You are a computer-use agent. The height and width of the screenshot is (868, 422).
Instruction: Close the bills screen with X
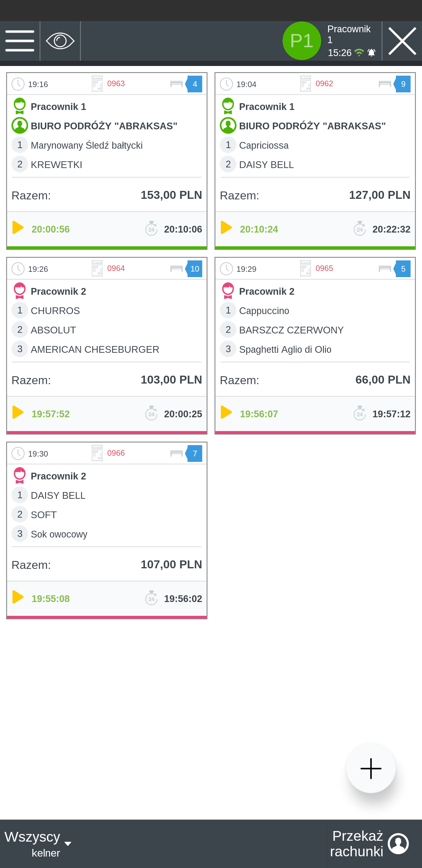click(x=402, y=41)
